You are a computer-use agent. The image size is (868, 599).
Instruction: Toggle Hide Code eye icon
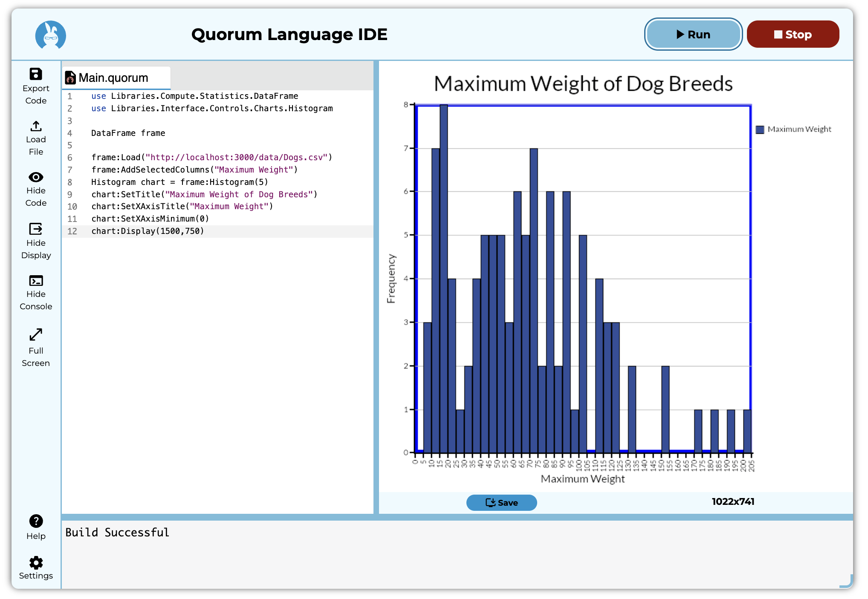36,177
